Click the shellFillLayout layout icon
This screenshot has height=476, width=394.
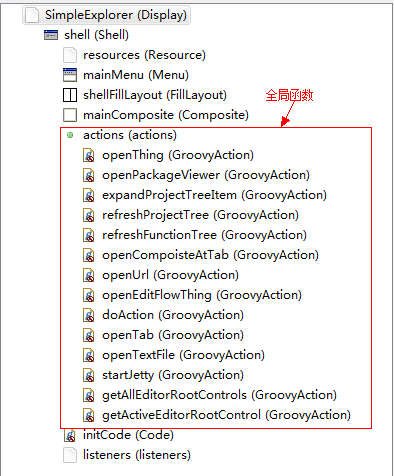70,95
